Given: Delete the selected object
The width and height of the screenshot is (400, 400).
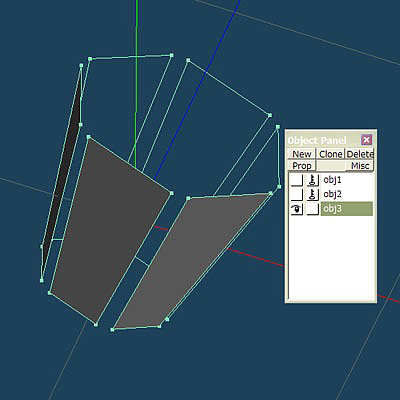Looking at the screenshot, I should [360, 154].
